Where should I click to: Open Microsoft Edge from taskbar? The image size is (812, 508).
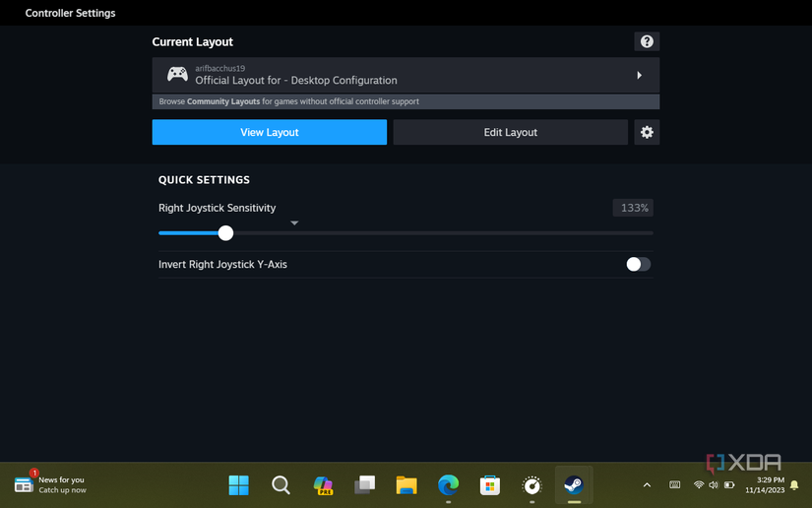click(449, 485)
